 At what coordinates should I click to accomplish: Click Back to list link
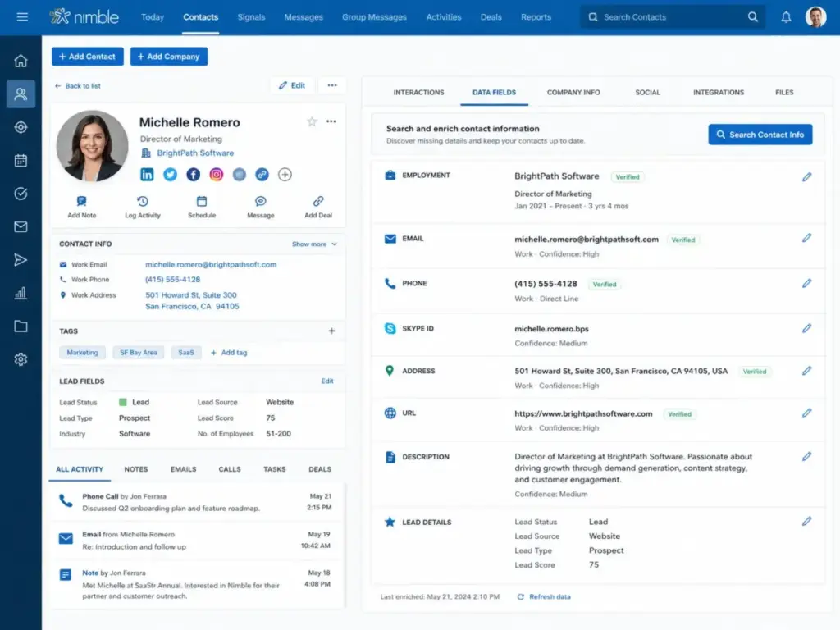coord(78,85)
